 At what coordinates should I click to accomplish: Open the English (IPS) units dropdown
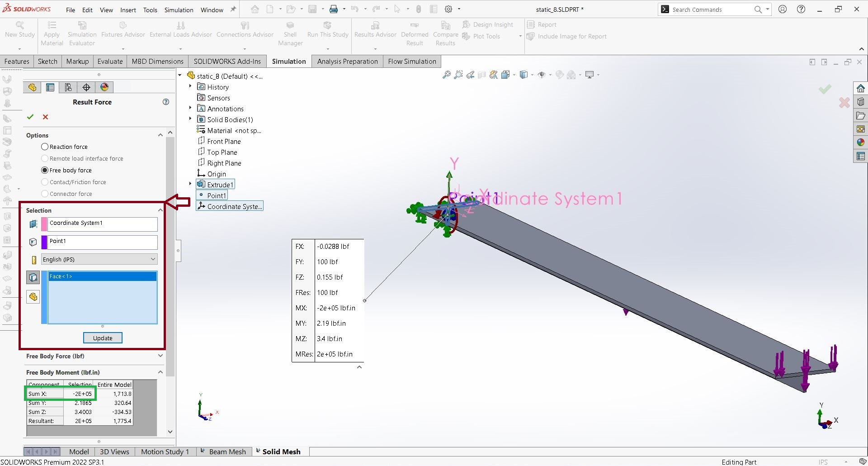pyautogui.click(x=152, y=259)
